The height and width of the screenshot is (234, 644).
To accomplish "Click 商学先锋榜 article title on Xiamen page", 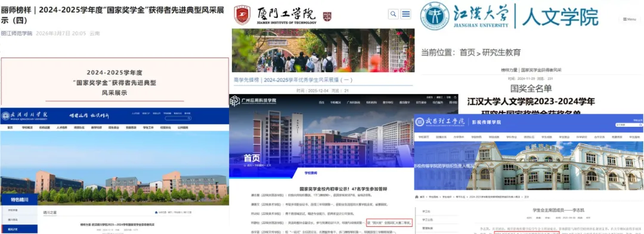I will [293, 80].
